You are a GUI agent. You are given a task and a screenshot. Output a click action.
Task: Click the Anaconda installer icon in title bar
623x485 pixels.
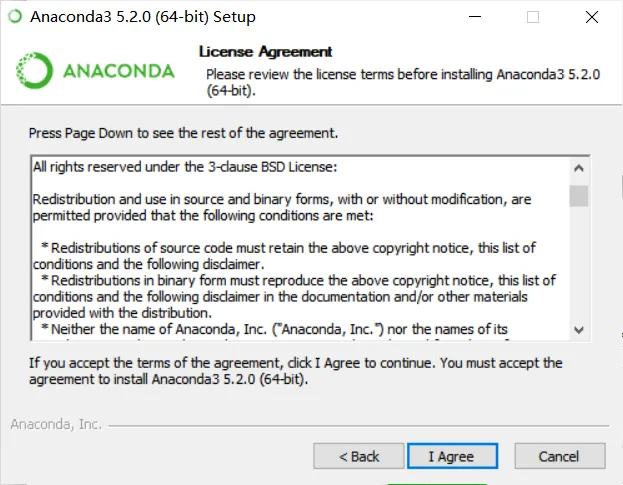(15, 16)
